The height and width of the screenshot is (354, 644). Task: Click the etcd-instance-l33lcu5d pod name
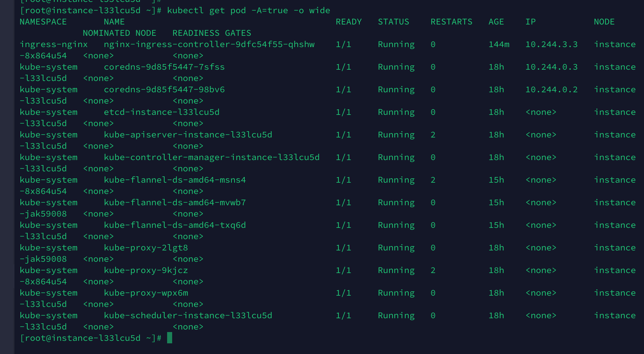click(161, 112)
